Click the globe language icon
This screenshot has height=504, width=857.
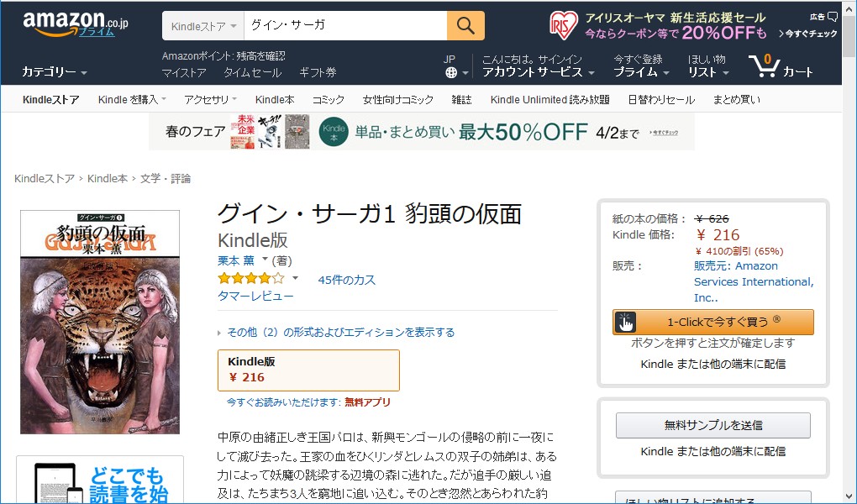[x=452, y=73]
